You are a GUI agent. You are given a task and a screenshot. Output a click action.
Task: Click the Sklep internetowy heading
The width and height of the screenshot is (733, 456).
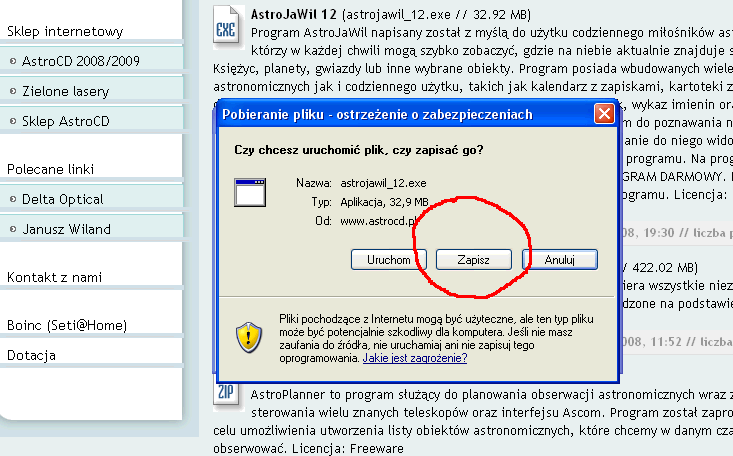click(x=65, y=31)
